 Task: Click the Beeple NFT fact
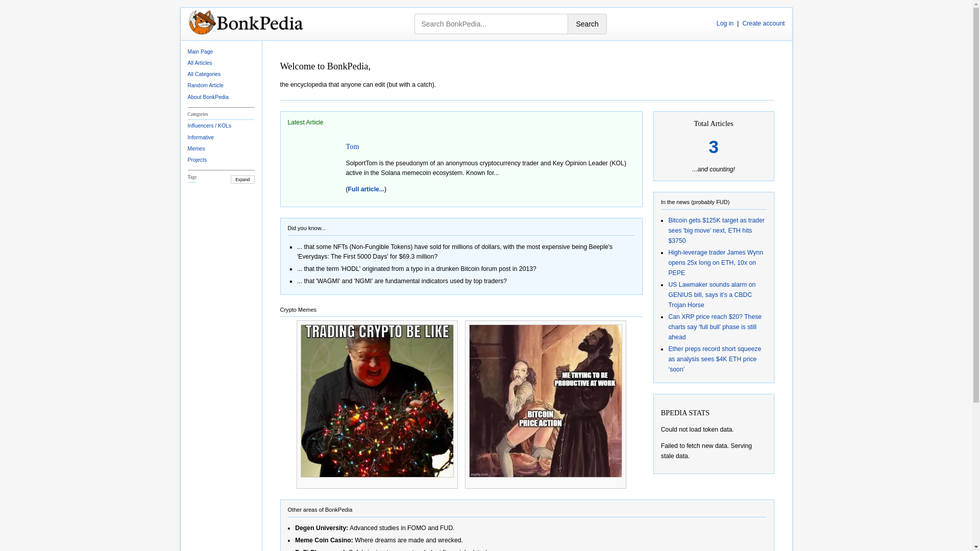(455, 252)
